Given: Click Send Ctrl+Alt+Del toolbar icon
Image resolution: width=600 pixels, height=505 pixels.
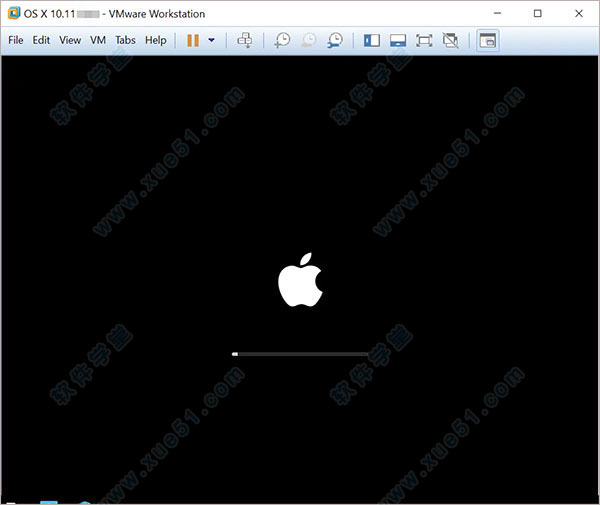Looking at the screenshot, I should pyautogui.click(x=245, y=40).
